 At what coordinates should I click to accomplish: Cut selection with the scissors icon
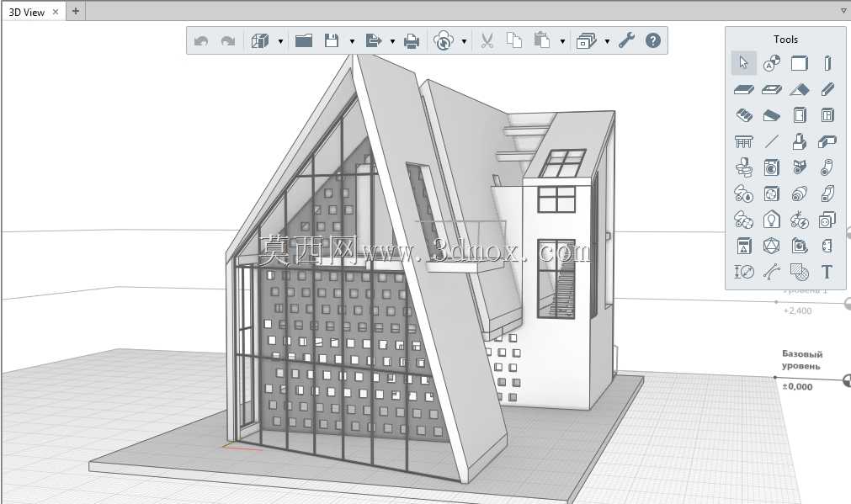tap(487, 40)
